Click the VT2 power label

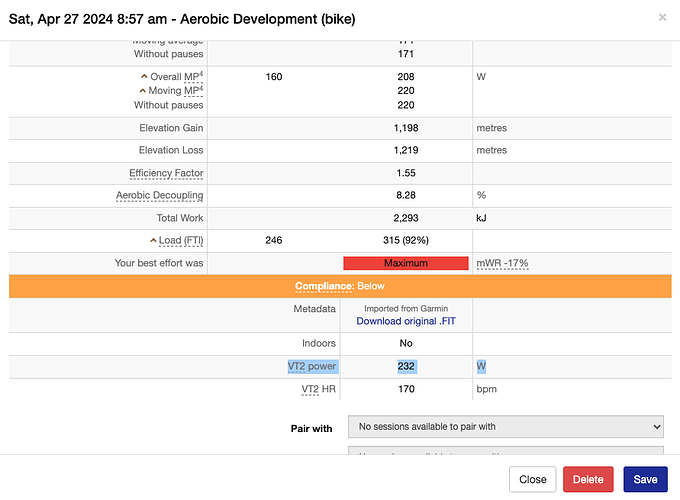(x=312, y=366)
